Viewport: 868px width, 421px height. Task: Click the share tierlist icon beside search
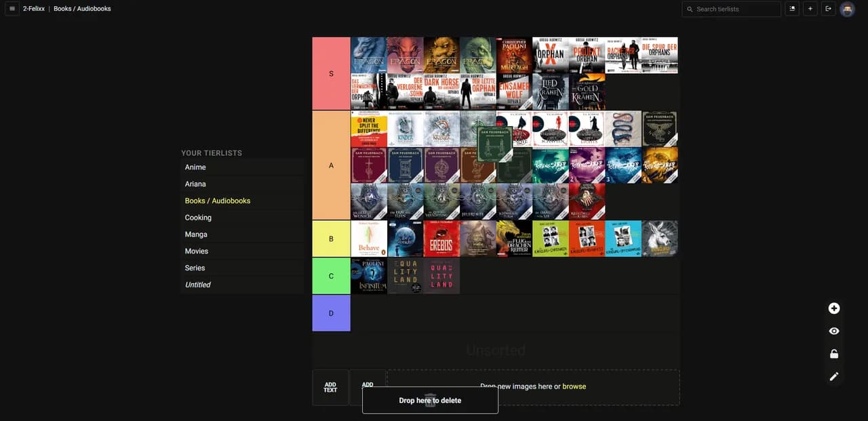point(792,9)
